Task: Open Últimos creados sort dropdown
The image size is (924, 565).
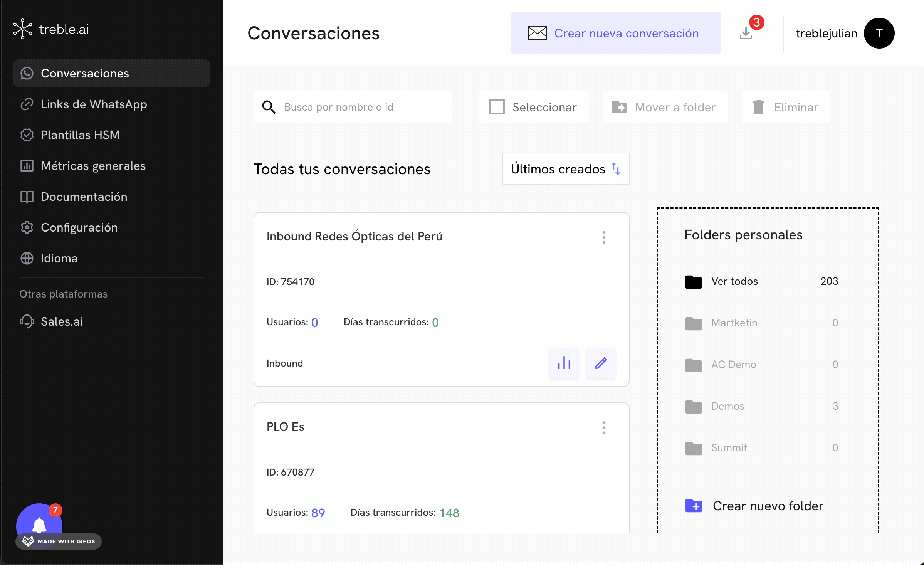Action: [x=565, y=169]
